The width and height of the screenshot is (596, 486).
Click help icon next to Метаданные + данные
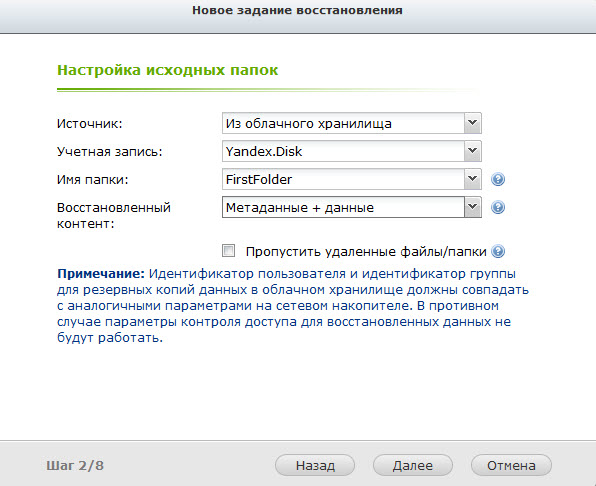498,207
